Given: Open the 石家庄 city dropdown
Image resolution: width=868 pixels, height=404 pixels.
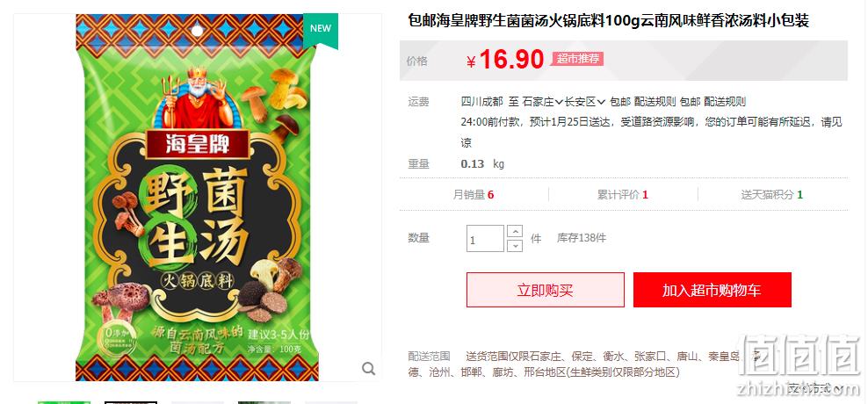Looking at the screenshot, I should pyautogui.click(x=543, y=102).
